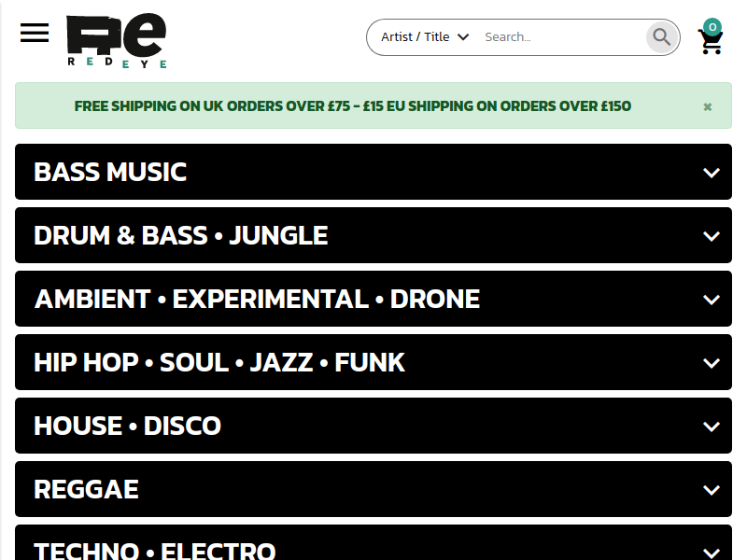
Task: Expand the Hip Hop • Soul • Jazz • Funk chevron
Action: click(712, 363)
